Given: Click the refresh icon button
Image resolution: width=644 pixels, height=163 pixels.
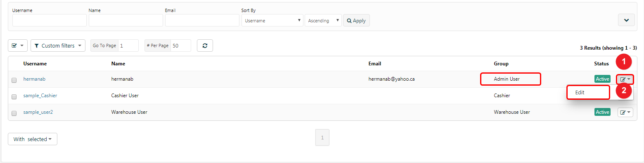Looking at the screenshot, I should (x=205, y=46).
